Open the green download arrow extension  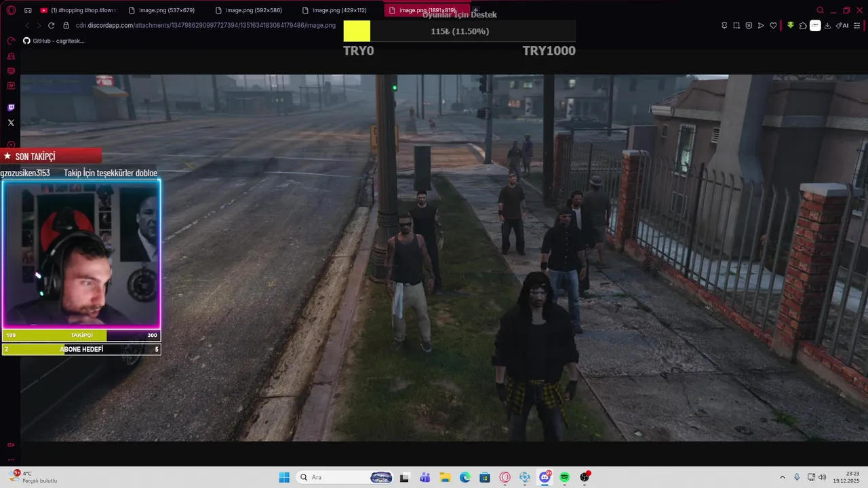tap(791, 26)
